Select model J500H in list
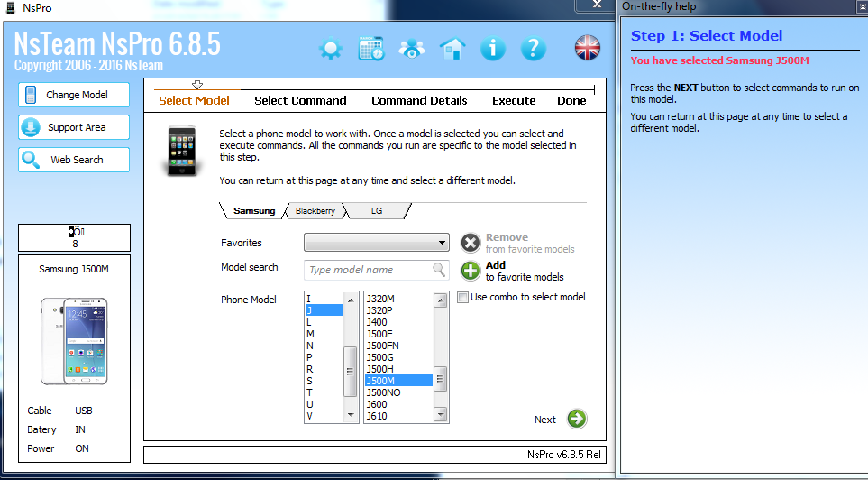The width and height of the screenshot is (868, 480). (398, 369)
